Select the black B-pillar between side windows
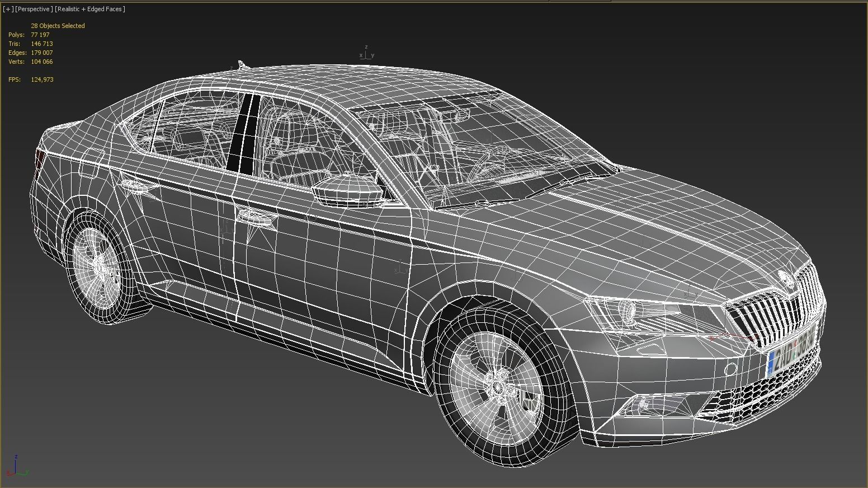This screenshot has height=488, width=868. click(x=245, y=134)
